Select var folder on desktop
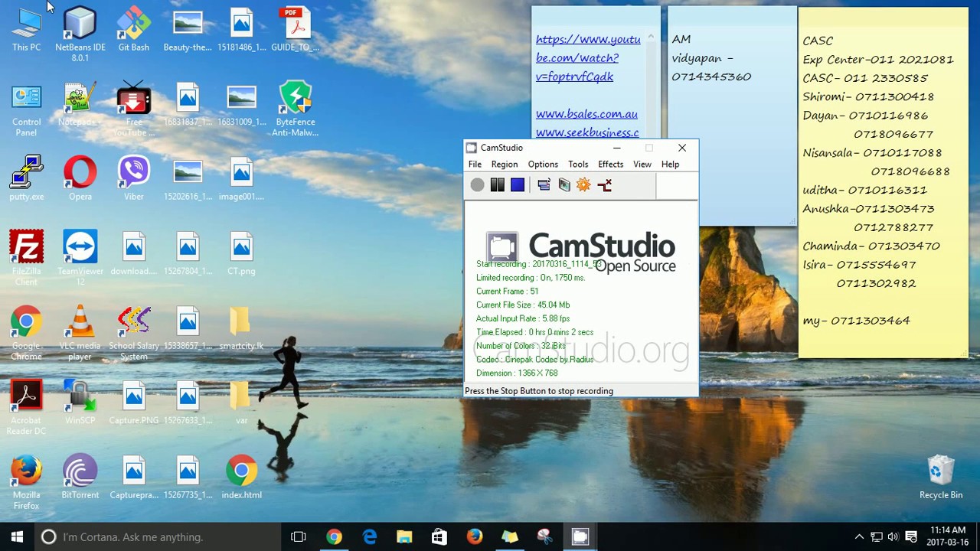980x551 pixels. click(241, 403)
